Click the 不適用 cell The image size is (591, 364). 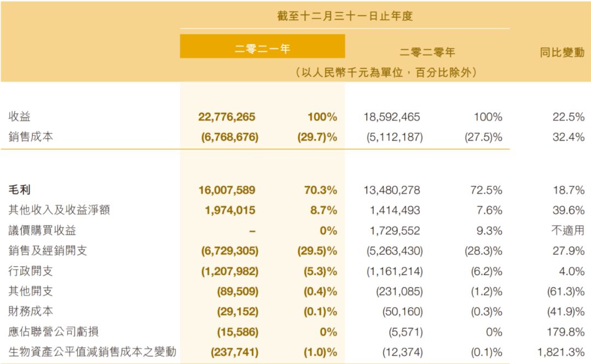[x=567, y=231]
